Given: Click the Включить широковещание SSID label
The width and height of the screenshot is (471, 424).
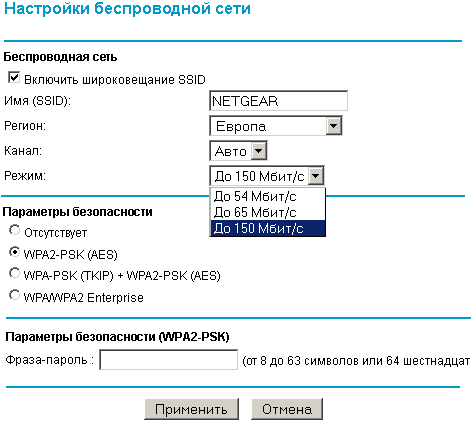Looking at the screenshot, I should click(x=115, y=80).
